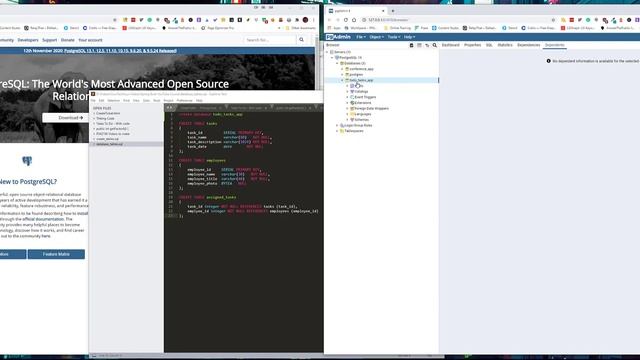Screen dimensions: 640x360
Task: Expand the conference_app database node
Action: [x=342, y=69]
